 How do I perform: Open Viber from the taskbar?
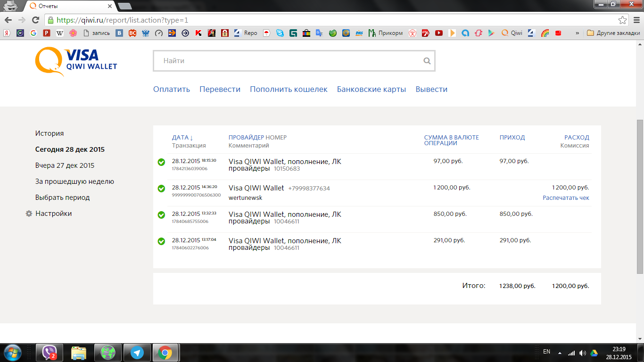(x=50, y=353)
